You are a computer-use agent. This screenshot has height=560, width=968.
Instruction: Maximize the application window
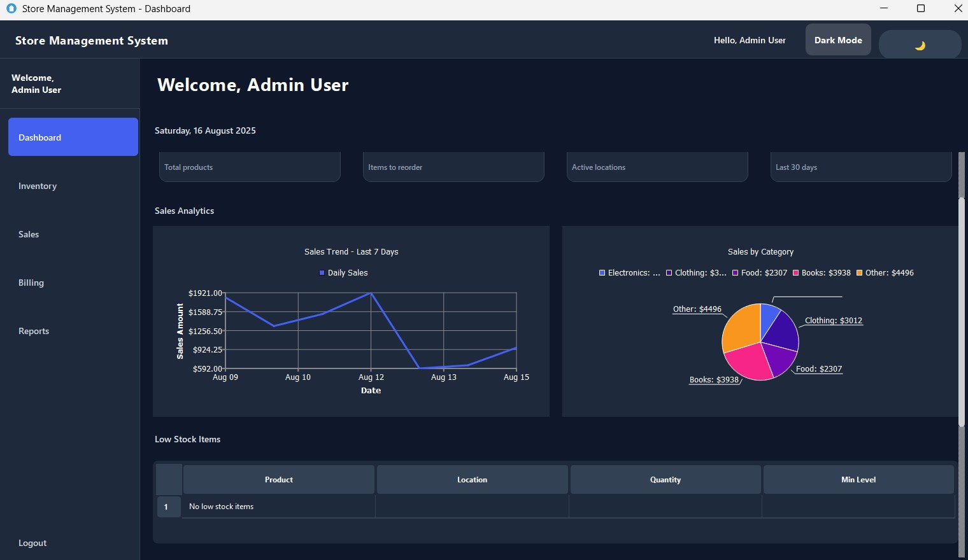point(920,9)
